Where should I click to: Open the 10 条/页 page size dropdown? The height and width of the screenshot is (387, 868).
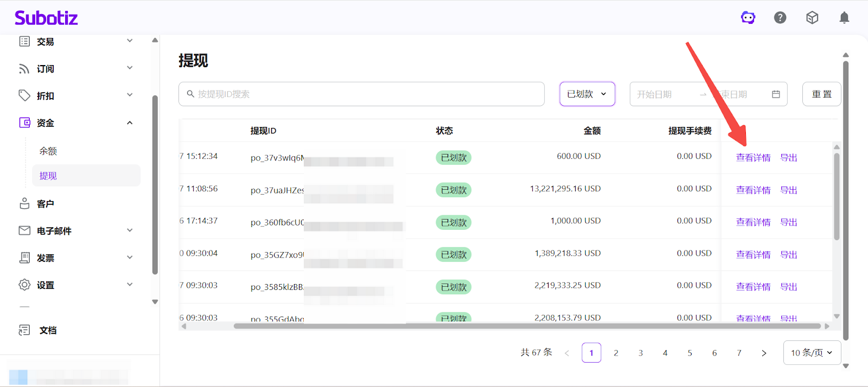pos(812,353)
